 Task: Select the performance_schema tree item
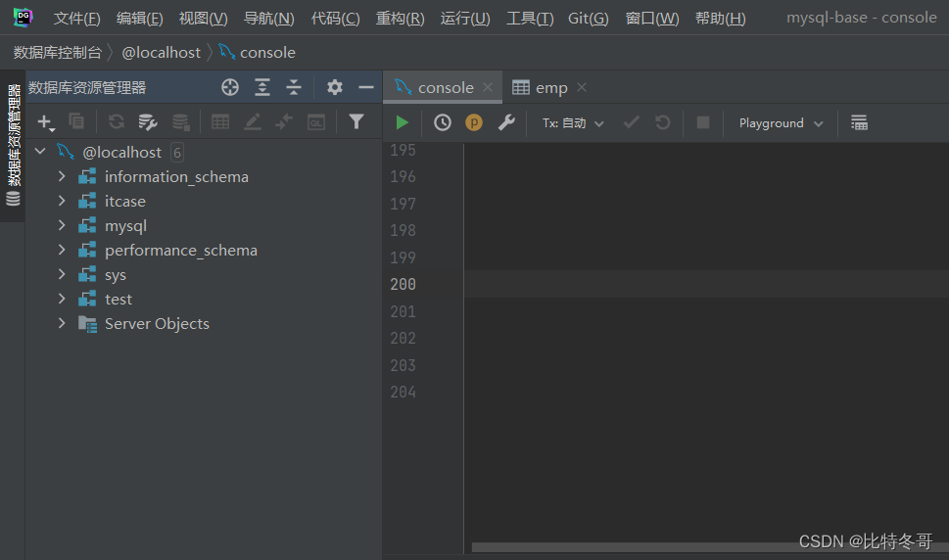[181, 251]
